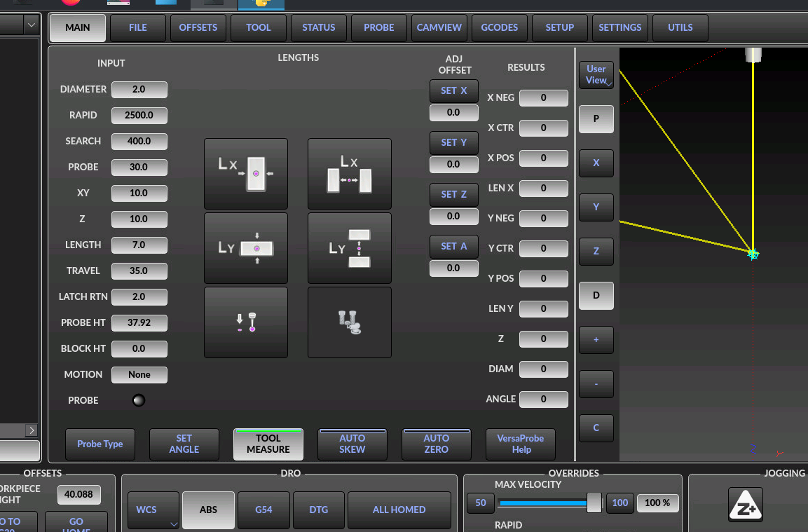The width and height of the screenshot is (808, 532).
Task: Switch to the Y view
Action: (596, 207)
